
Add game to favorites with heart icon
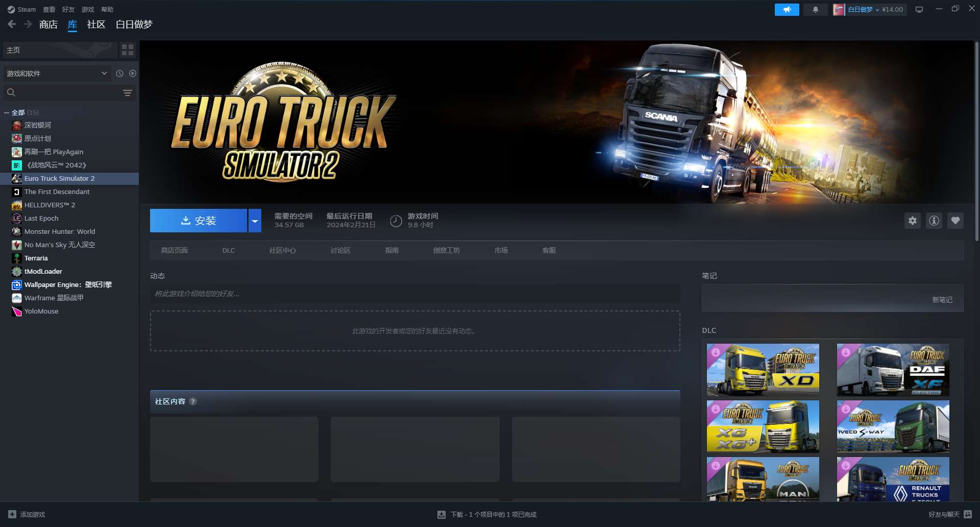[955, 221]
